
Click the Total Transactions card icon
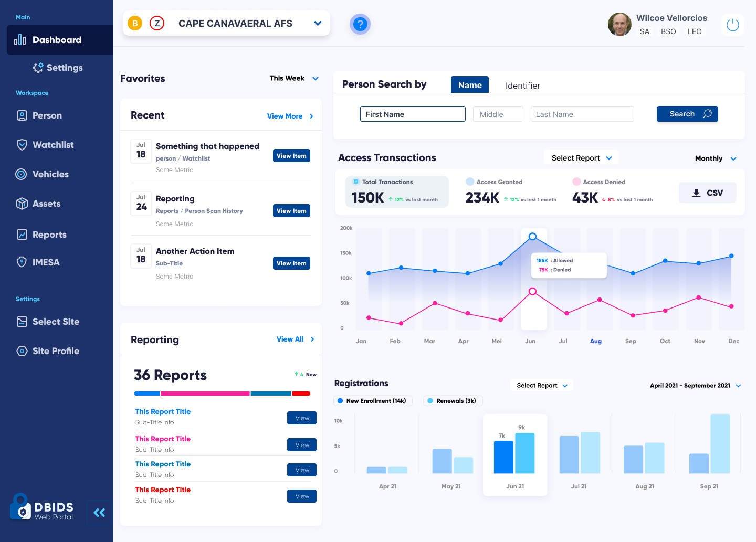coord(355,182)
